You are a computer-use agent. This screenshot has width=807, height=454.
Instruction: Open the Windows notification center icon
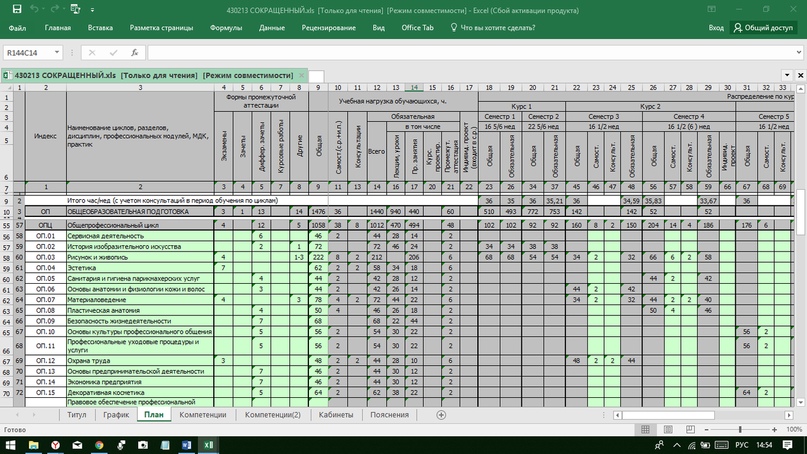[x=787, y=445]
